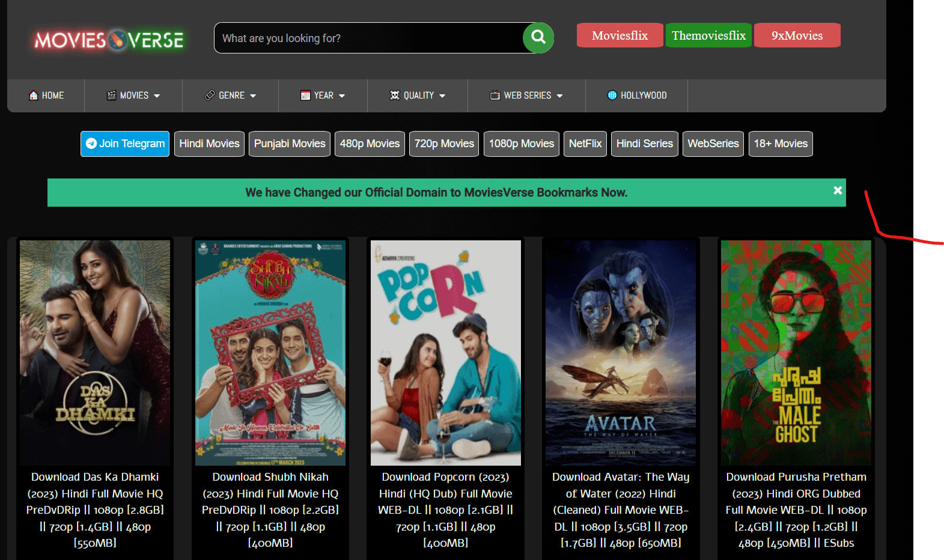This screenshot has width=944, height=560.
Task: Open the Popcorn movie poster
Action: pyautogui.click(x=446, y=353)
